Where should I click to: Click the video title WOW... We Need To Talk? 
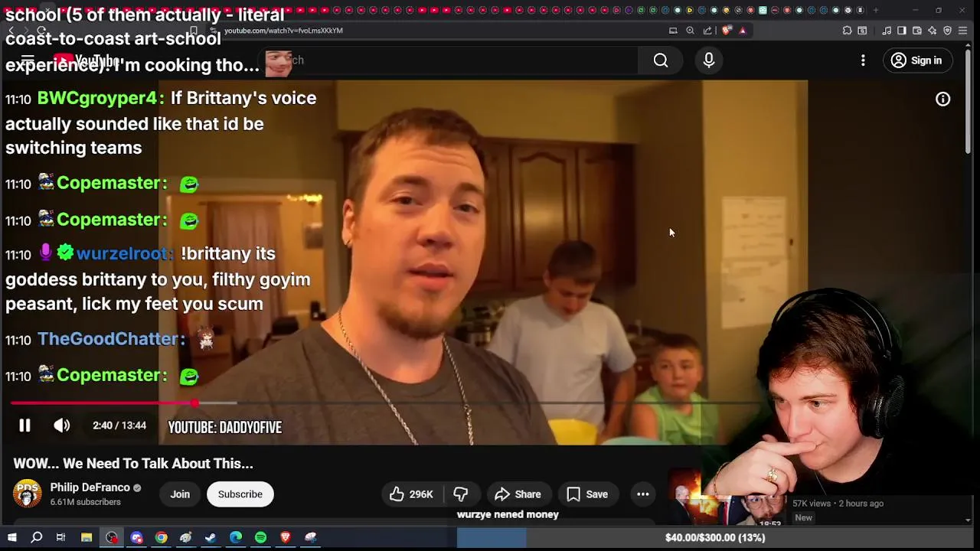(x=133, y=463)
